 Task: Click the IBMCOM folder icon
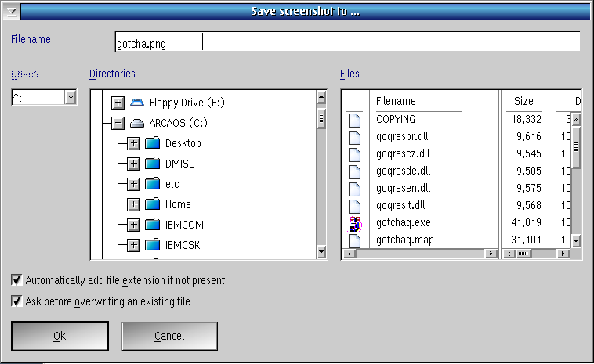(x=152, y=225)
